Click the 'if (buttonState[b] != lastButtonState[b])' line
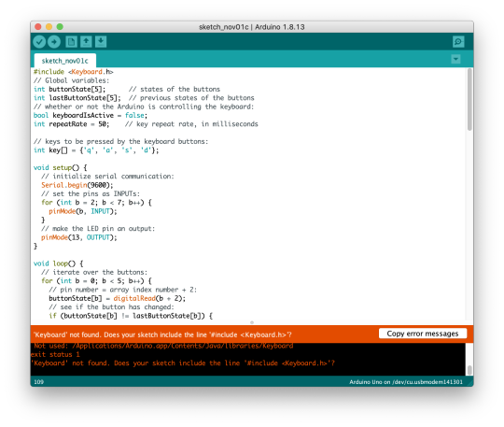The height and width of the screenshot is (427, 504). (131, 316)
